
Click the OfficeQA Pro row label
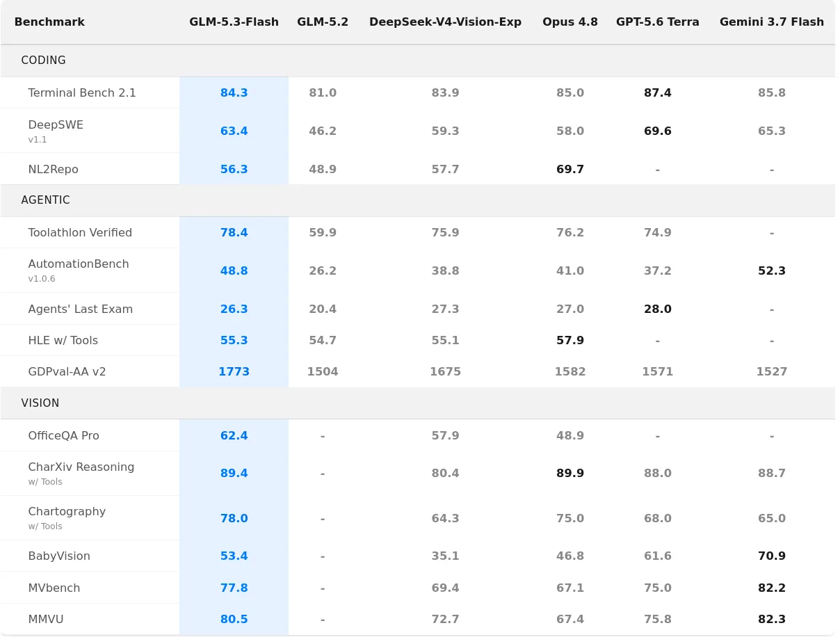click(63, 436)
